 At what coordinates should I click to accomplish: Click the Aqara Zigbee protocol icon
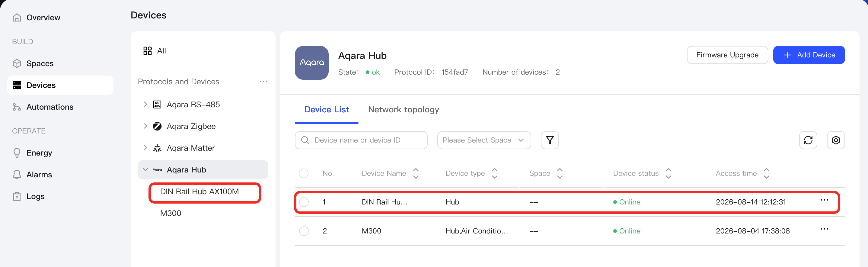157,126
